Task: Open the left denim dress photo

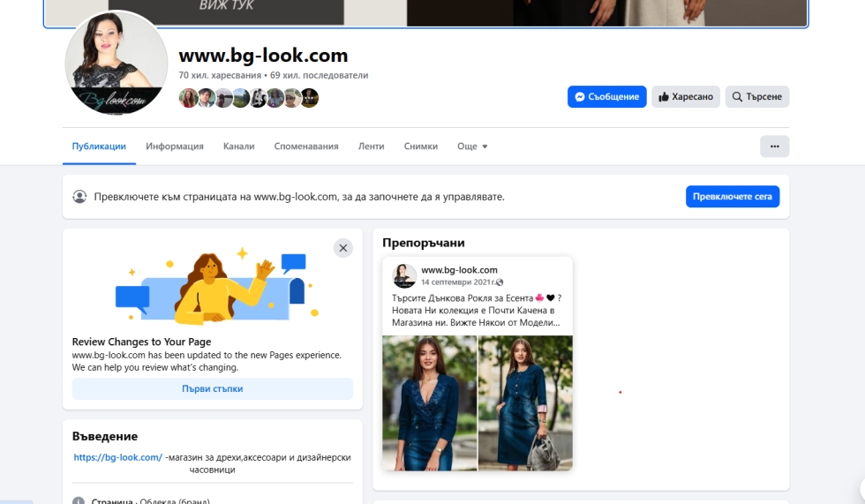Action: [x=429, y=403]
